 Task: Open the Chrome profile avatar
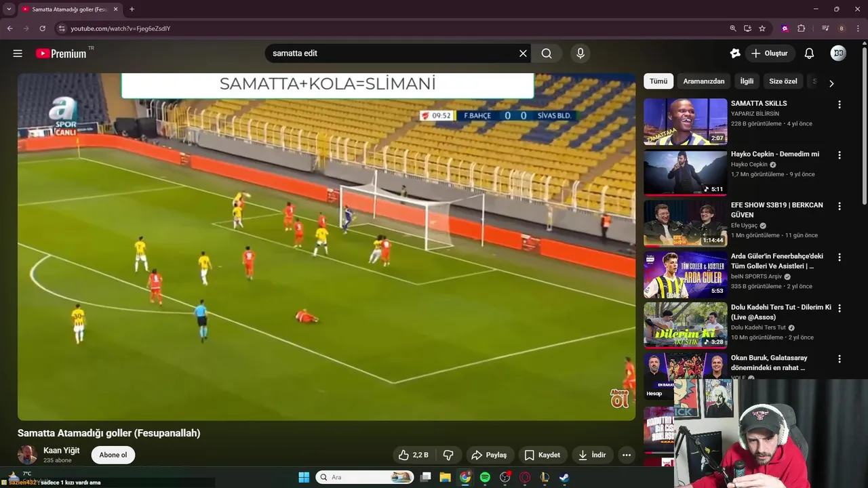click(842, 28)
